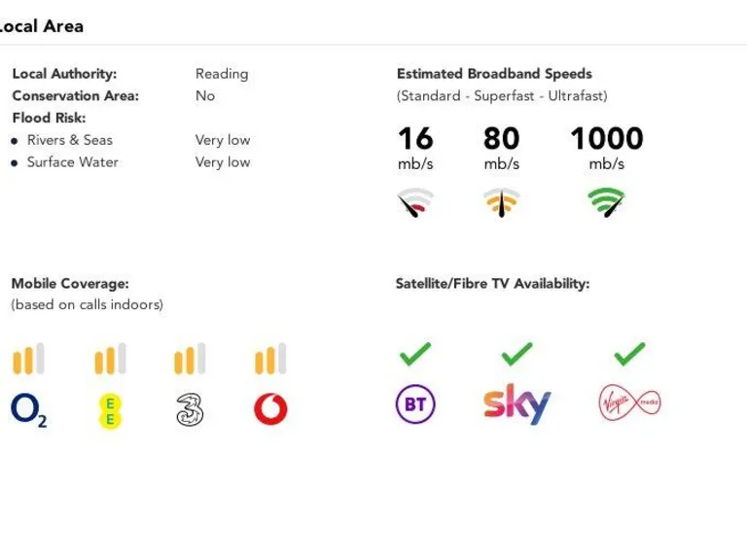Click the Vodafone signal strength bars
The image size is (747, 560).
(x=270, y=360)
